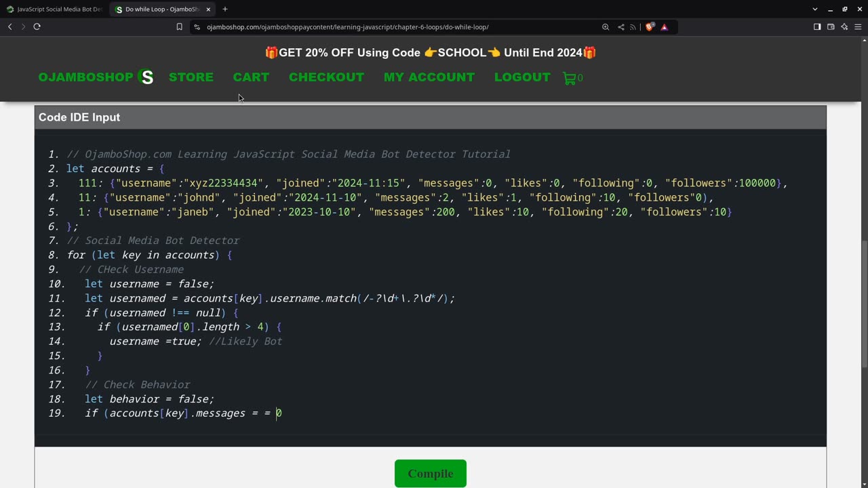Click the Code IDE Input header
This screenshot has width=868, height=488.
(x=431, y=117)
